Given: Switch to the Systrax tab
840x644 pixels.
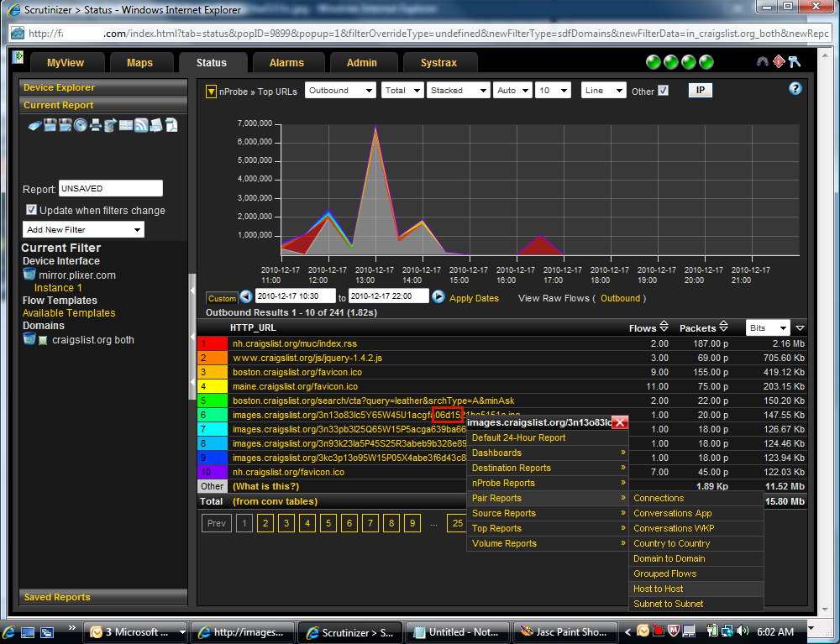Looking at the screenshot, I should (x=438, y=63).
